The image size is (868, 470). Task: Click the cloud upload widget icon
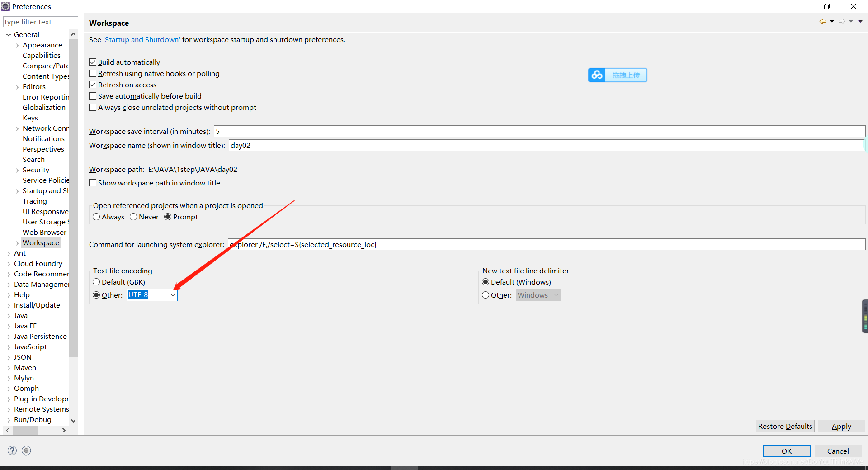(x=597, y=75)
